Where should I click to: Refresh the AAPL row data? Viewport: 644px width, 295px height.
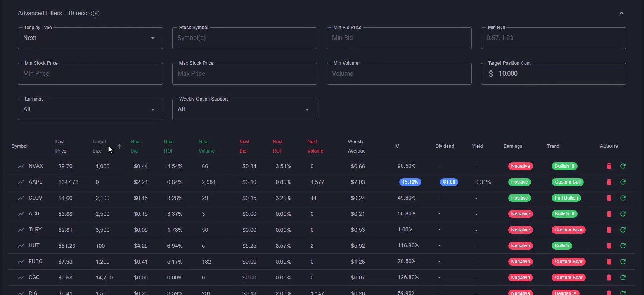[x=623, y=182]
